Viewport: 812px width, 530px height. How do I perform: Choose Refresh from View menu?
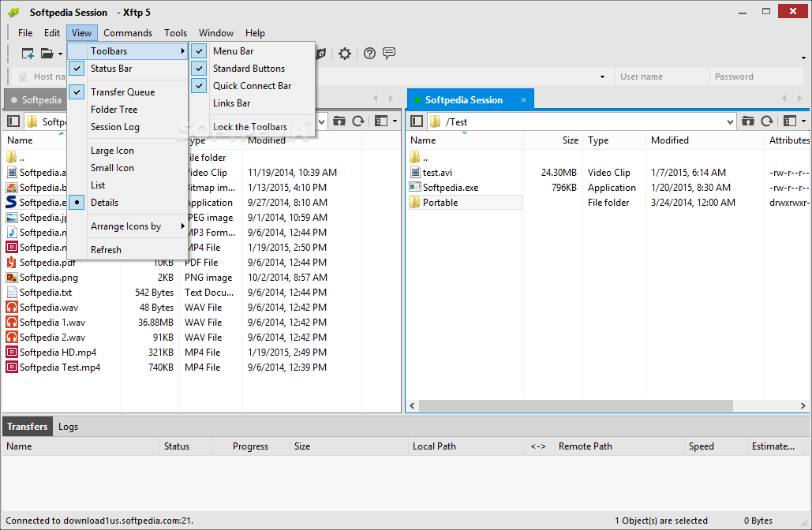(x=128, y=249)
